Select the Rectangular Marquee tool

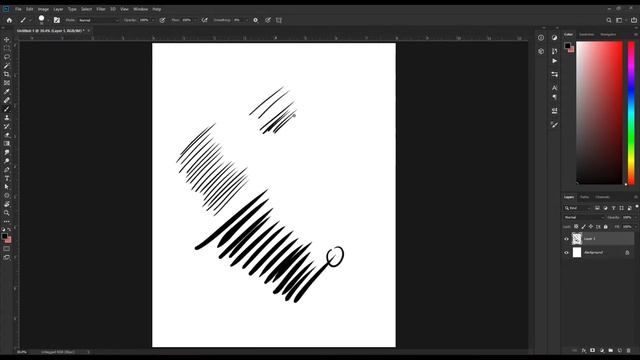tap(7, 48)
